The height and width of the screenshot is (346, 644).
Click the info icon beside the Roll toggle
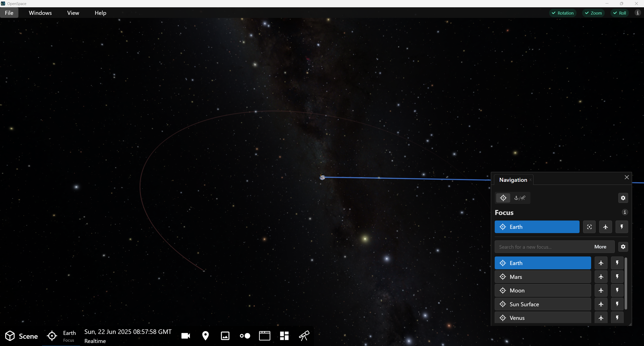(638, 13)
